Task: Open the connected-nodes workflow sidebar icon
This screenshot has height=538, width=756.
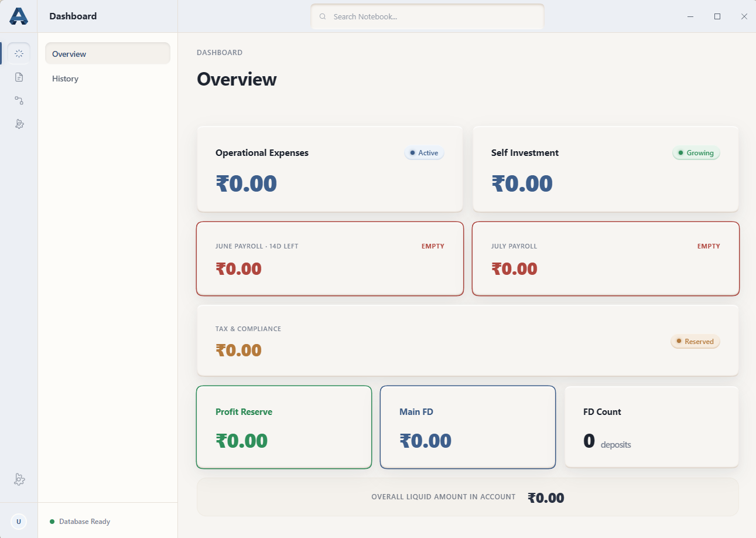Action: click(19, 100)
